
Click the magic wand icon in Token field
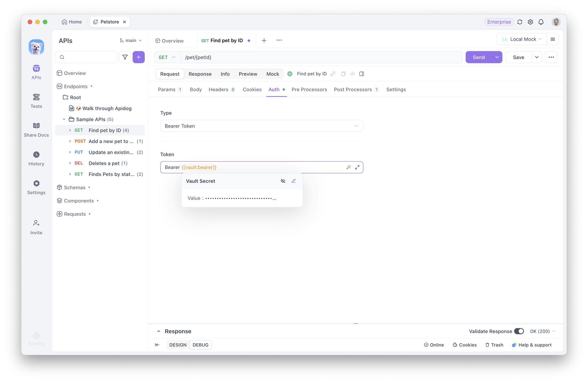[x=348, y=167]
